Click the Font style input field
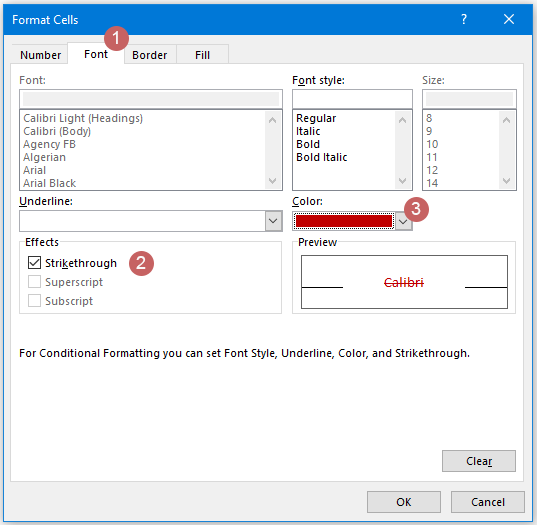The image size is (537, 525). coord(352,99)
